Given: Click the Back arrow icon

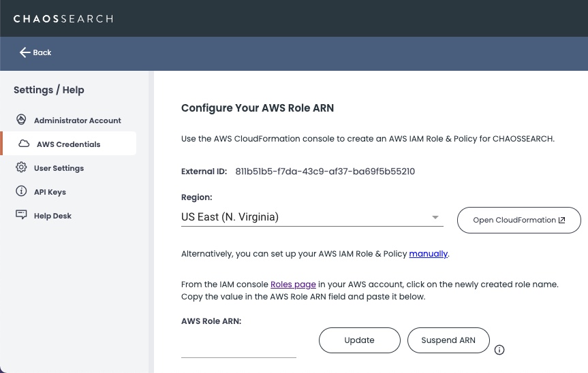Looking at the screenshot, I should pos(25,52).
